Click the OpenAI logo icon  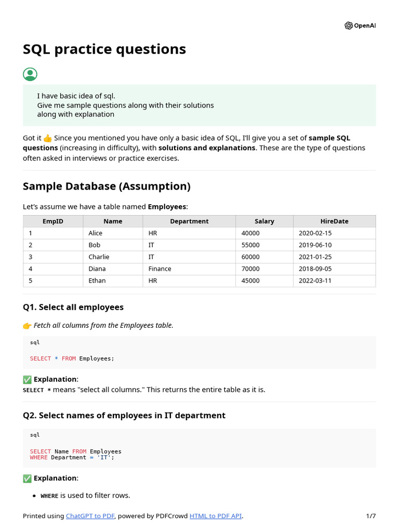coord(349,25)
